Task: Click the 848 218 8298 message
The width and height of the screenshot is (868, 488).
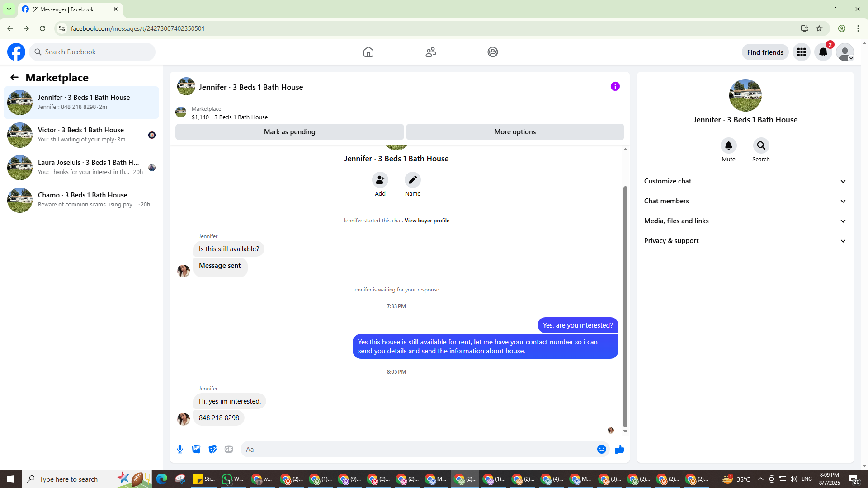Action: [x=219, y=418]
